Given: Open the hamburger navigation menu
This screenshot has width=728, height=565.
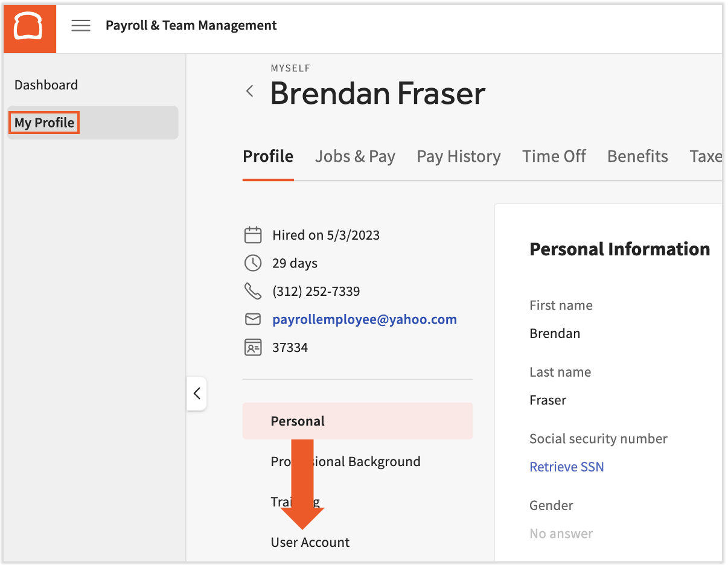Looking at the screenshot, I should [81, 25].
